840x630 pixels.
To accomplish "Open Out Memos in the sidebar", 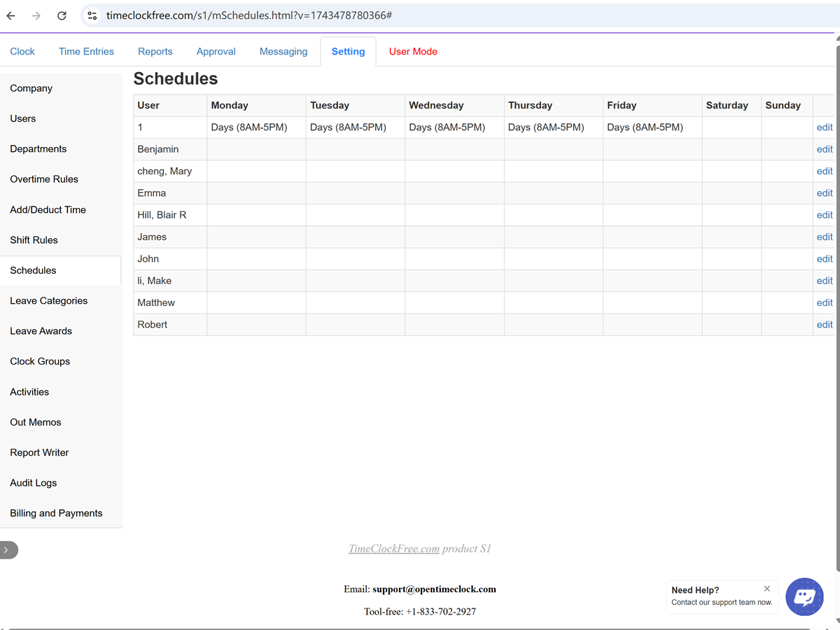I will pos(61,422).
